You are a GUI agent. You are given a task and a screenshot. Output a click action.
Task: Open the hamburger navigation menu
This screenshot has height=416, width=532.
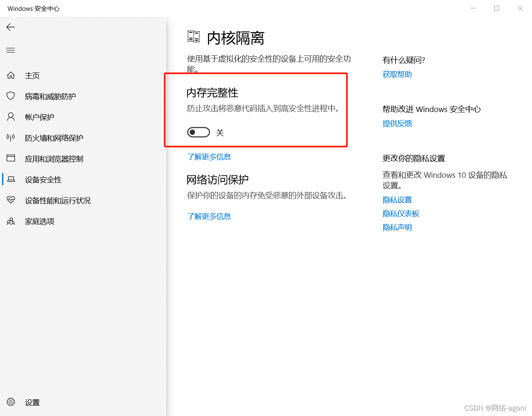coord(11,50)
